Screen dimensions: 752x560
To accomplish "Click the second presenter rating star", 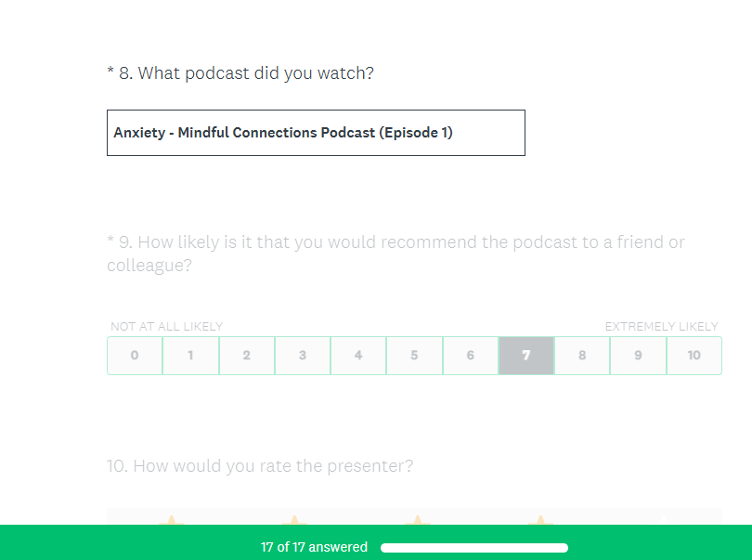I will point(293,520).
